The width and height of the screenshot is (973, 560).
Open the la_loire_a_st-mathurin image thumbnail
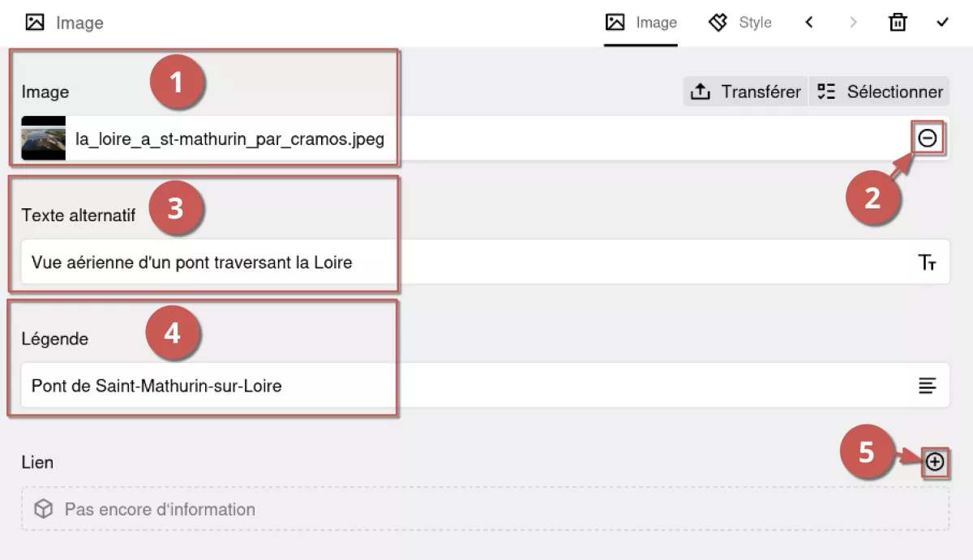(43, 139)
